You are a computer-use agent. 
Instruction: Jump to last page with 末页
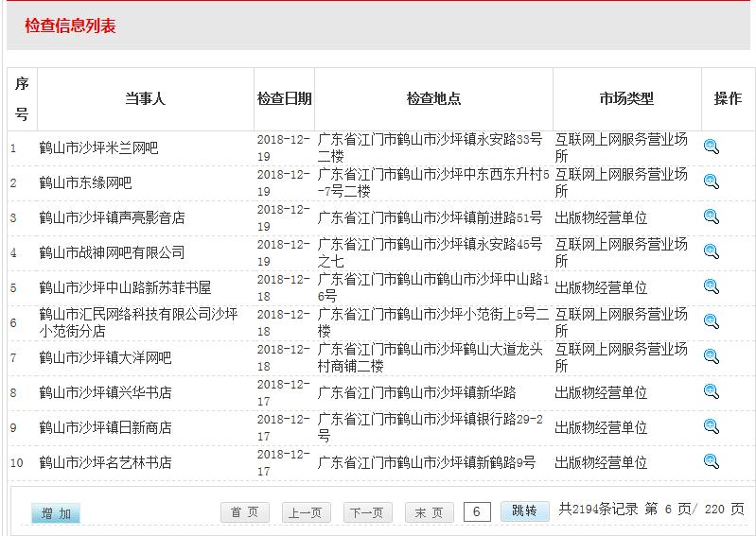tap(429, 512)
